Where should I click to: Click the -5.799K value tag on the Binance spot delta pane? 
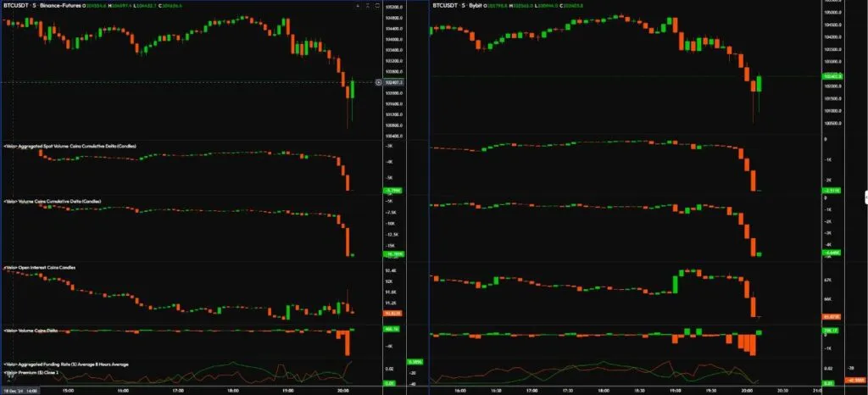(x=392, y=191)
